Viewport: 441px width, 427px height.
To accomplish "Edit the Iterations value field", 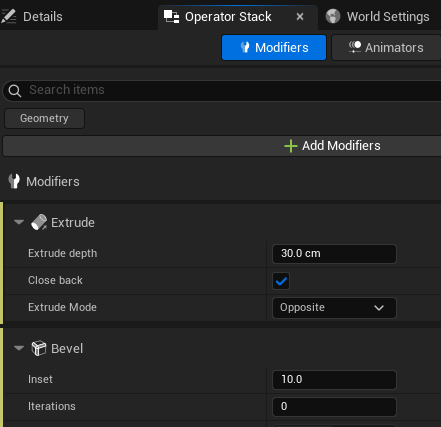I will (x=334, y=407).
